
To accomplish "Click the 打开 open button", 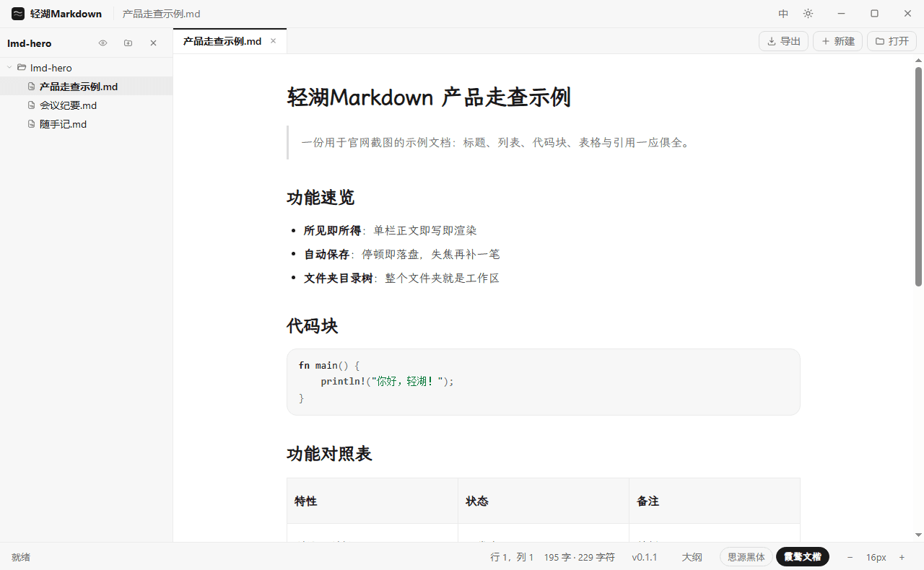I will pos(892,41).
